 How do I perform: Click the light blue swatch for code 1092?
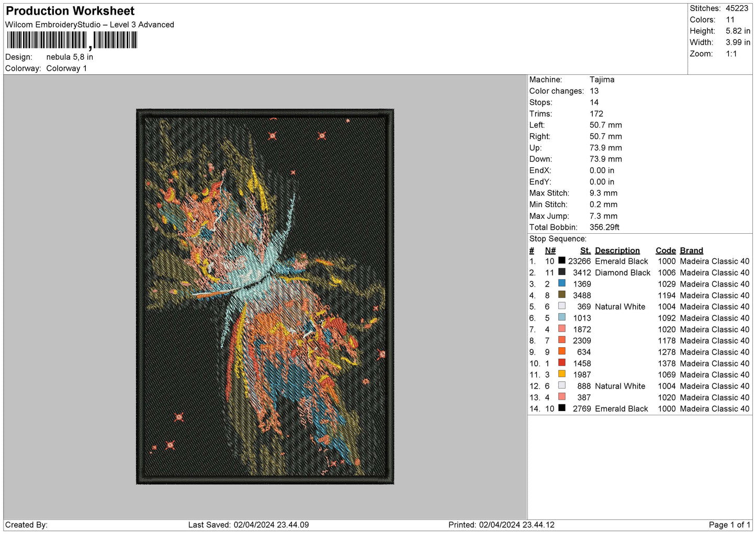coord(562,317)
